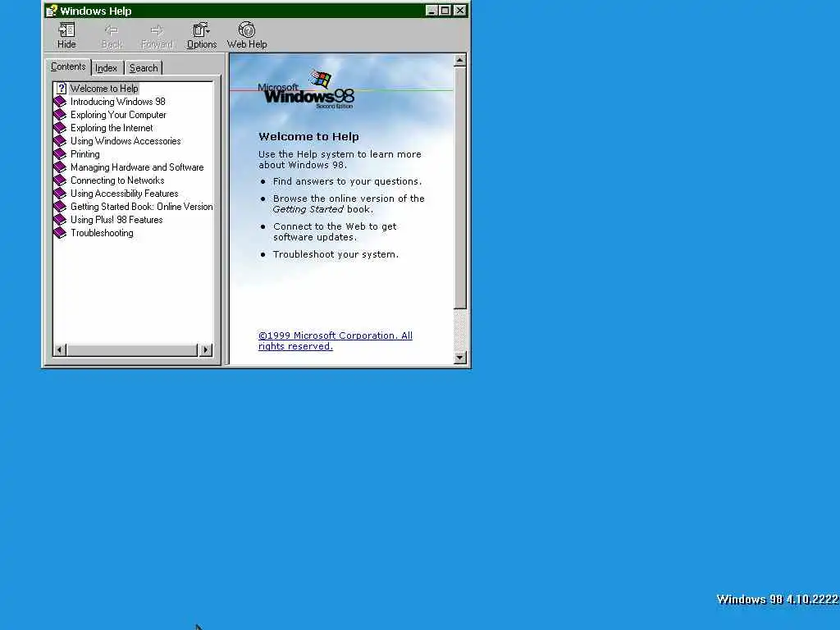
Task: Click the book icon next to Exploring the Internet
Action: coord(60,127)
